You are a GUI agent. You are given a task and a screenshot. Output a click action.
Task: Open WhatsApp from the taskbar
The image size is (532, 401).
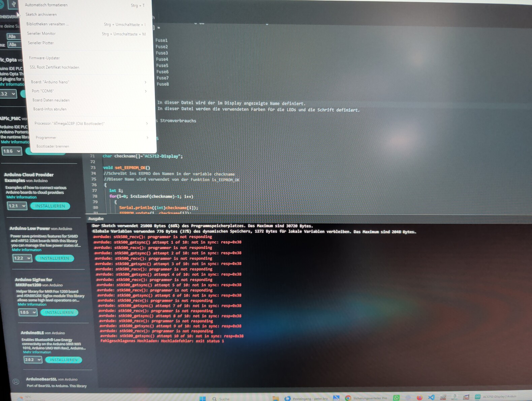pos(396,398)
